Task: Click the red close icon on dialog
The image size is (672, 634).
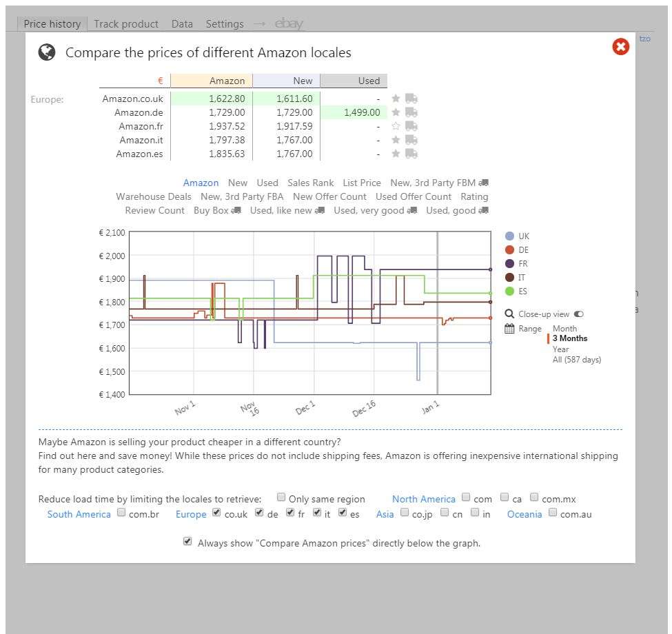Action: click(x=620, y=47)
